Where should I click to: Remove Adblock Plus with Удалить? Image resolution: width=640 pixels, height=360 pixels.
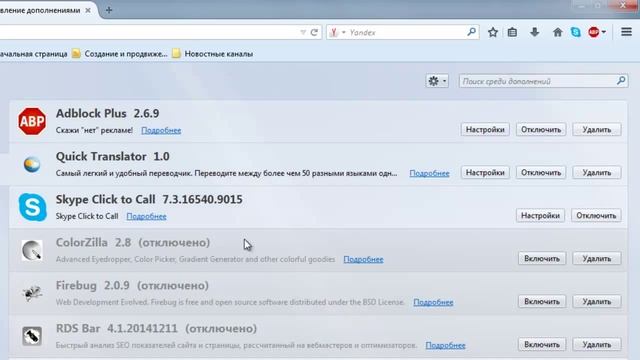pyautogui.click(x=596, y=129)
